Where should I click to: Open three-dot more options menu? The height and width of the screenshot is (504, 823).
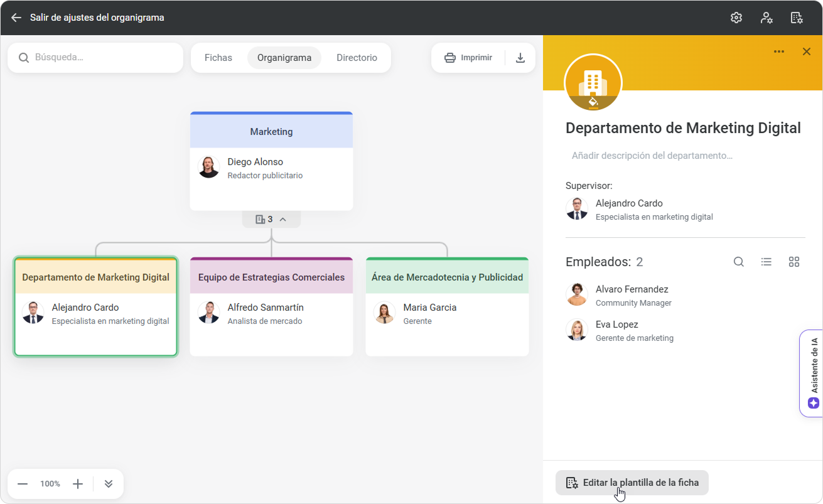tap(779, 51)
